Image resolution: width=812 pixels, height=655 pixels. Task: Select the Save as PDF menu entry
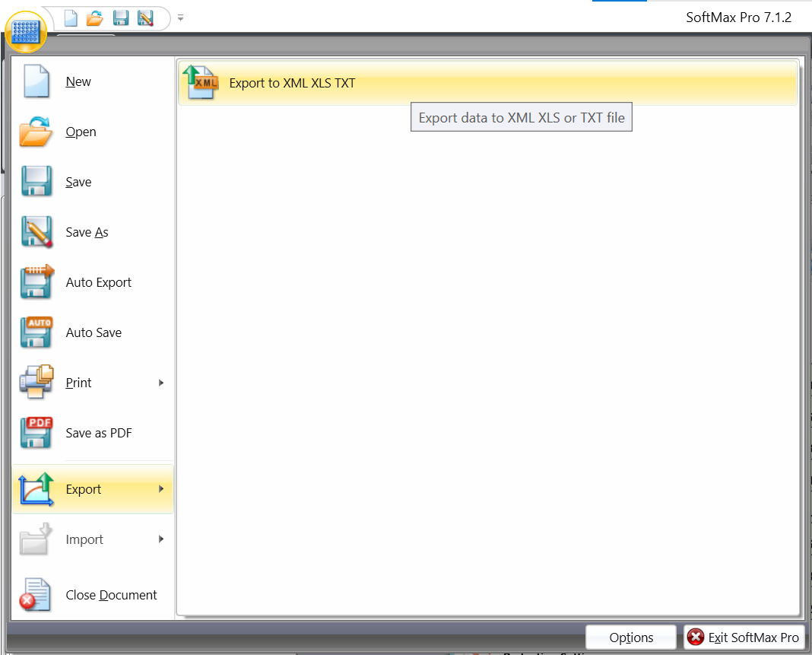tap(94, 433)
